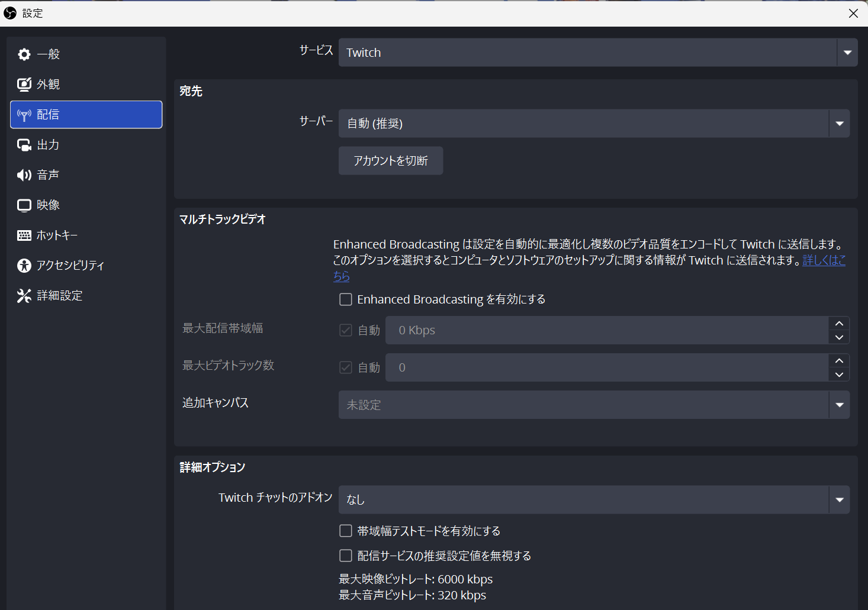Viewport: 868px width, 610px height.
Task: Toggle 自動 checkbox for 最大配信帯域幅
Action: tap(346, 330)
